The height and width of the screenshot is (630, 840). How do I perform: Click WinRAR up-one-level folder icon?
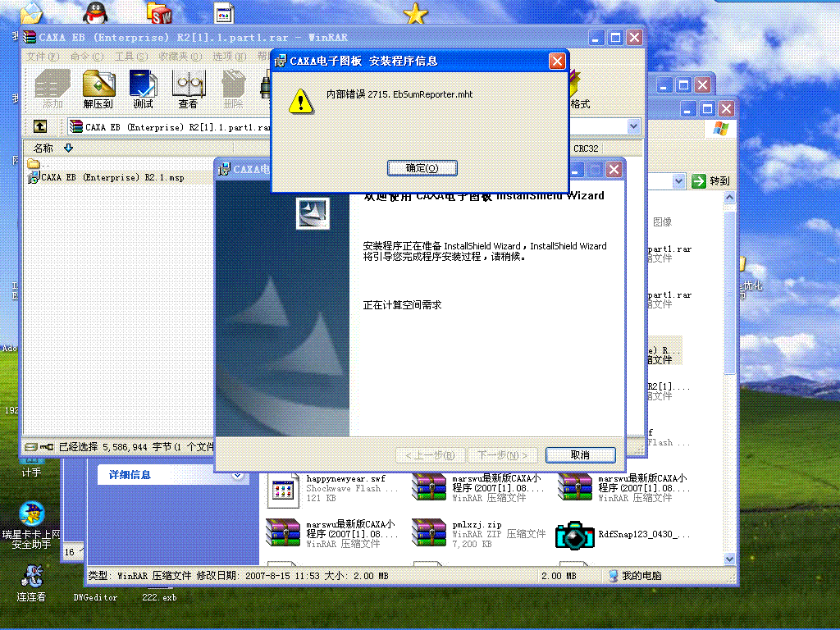(40, 126)
